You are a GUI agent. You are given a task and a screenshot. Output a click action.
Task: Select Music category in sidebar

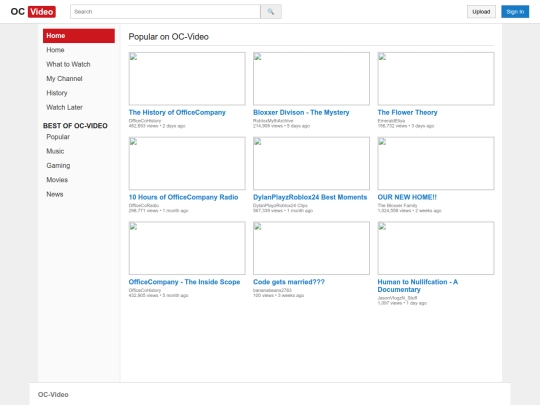pyautogui.click(x=55, y=151)
